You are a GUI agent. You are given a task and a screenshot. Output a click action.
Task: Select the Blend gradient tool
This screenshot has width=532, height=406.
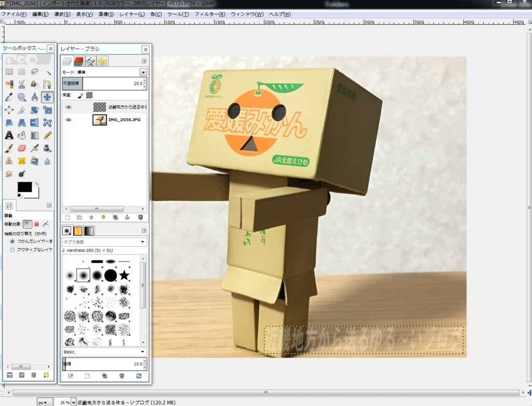[x=34, y=136]
